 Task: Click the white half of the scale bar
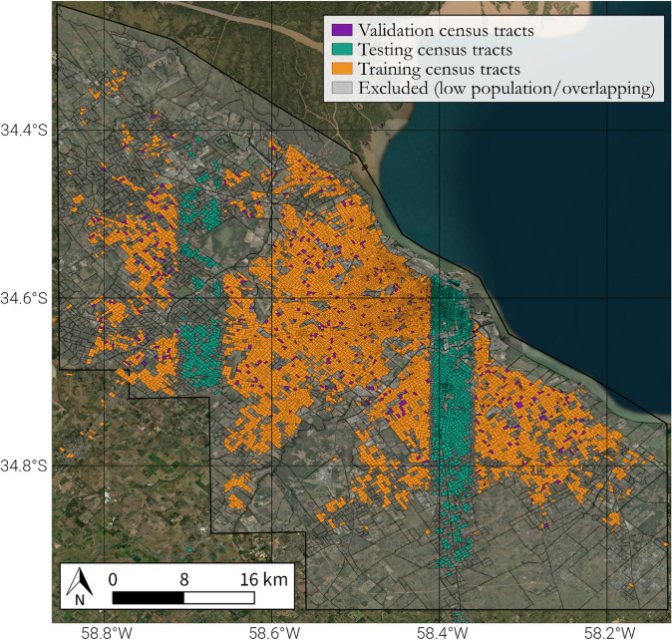pyautogui.click(x=219, y=597)
